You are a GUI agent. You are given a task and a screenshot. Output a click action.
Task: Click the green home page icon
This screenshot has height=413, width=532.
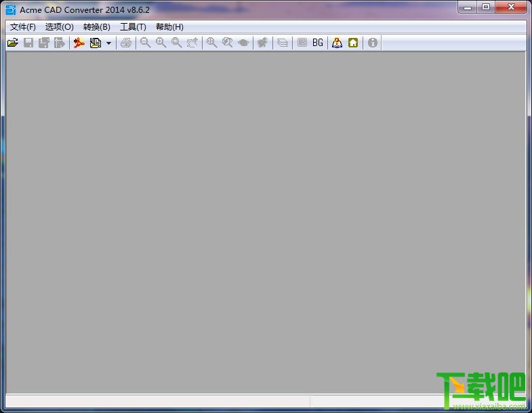pos(353,43)
